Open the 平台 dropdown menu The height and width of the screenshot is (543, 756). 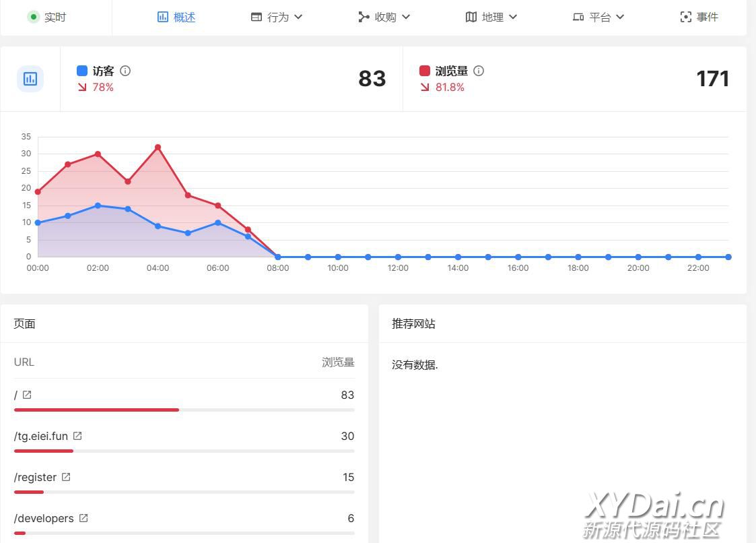pyautogui.click(x=598, y=17)
